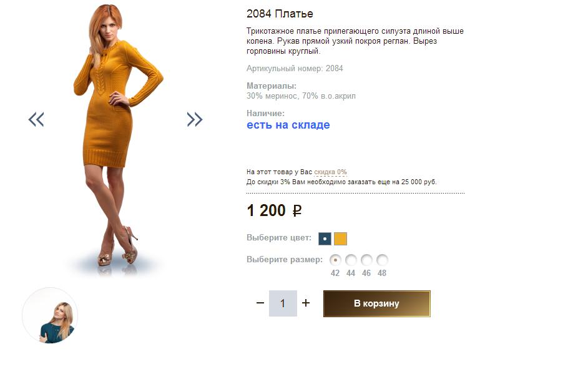Increase quantity with the plus button
The image size is (588, 374).
pyautogui.click(x=306, y=303)
